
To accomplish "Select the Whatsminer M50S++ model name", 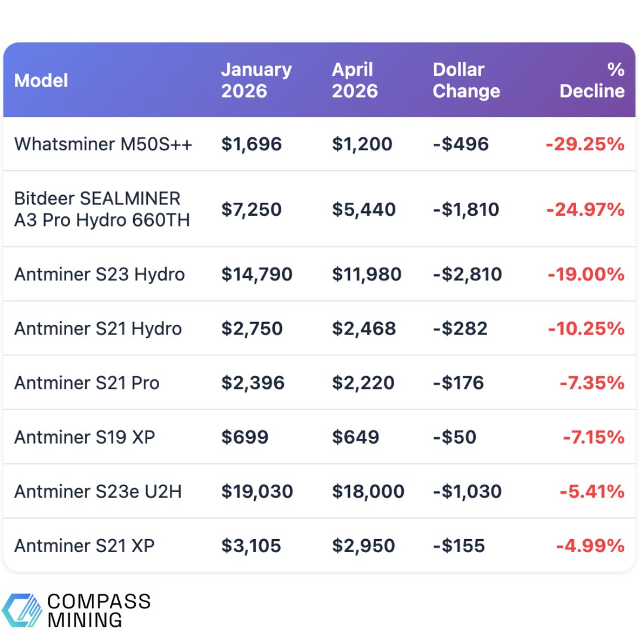I will click(103, 144).
